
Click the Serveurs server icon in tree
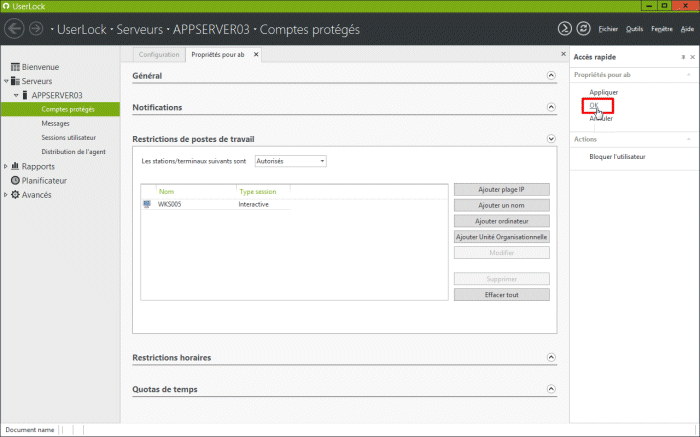click(x=15, y=81)
